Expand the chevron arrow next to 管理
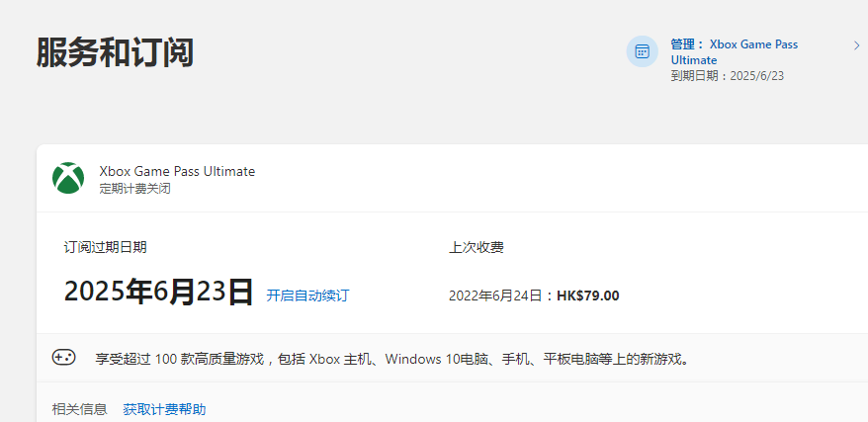Screen dimensions: 868x422 [856, 45]
